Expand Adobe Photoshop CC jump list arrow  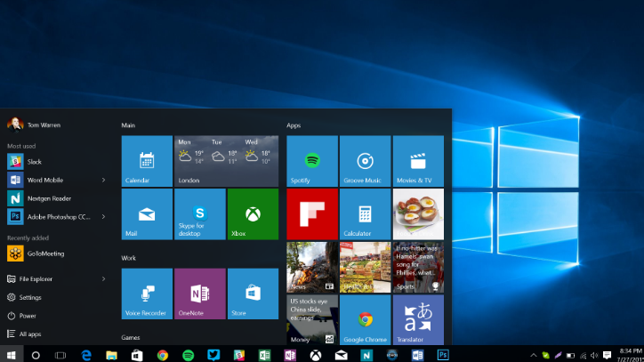(x=103, y=216)
